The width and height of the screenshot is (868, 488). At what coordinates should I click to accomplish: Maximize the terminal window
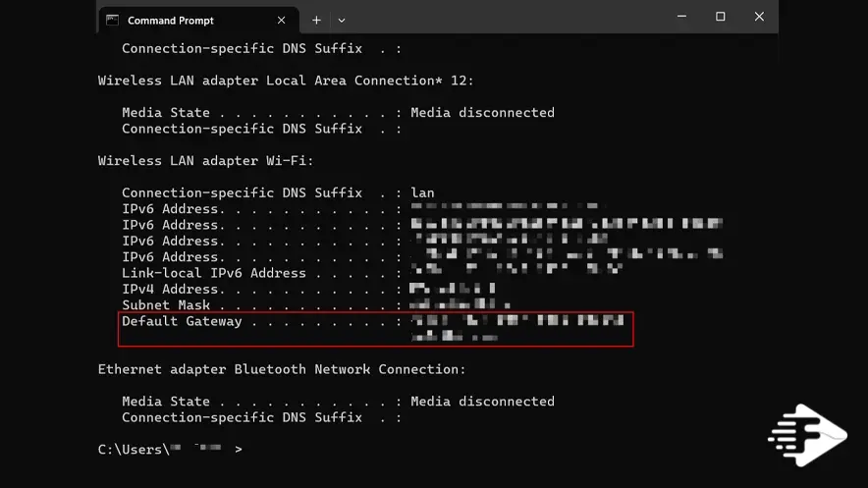click(720, 17)
